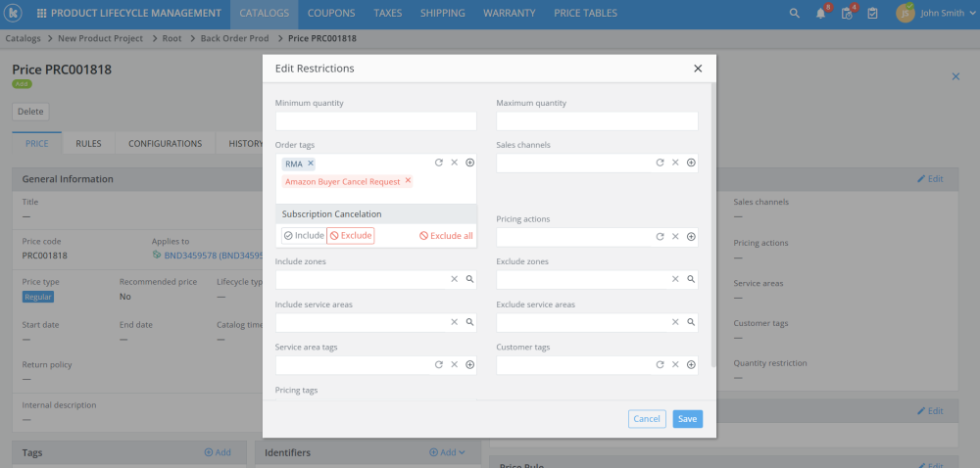The image size is (980, 468).
Task: Open notifications bell in header
Action: pyautogui.click(x=821, y=14)
